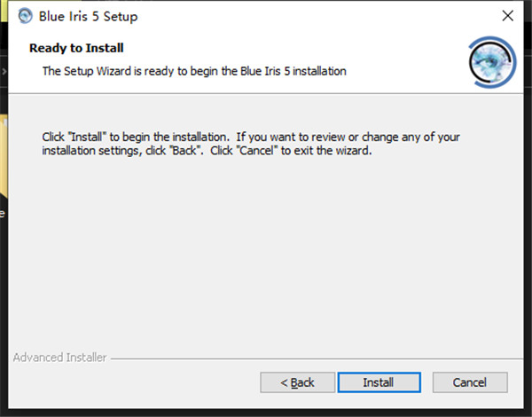Image resolution: width=532 pixels, height=417 pixels.
Task: Click the quoted "Install" word in instructions
Action: click(x=87, y=138)
